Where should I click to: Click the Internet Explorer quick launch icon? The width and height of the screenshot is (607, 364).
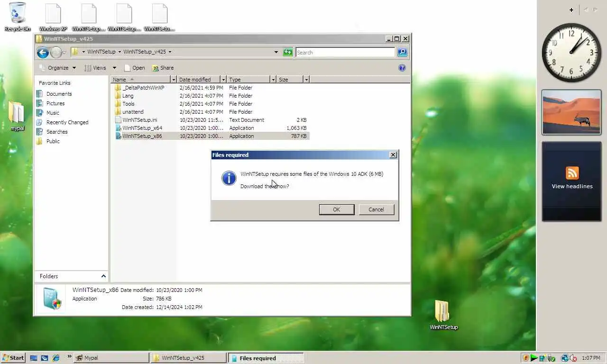click(55, 358)
